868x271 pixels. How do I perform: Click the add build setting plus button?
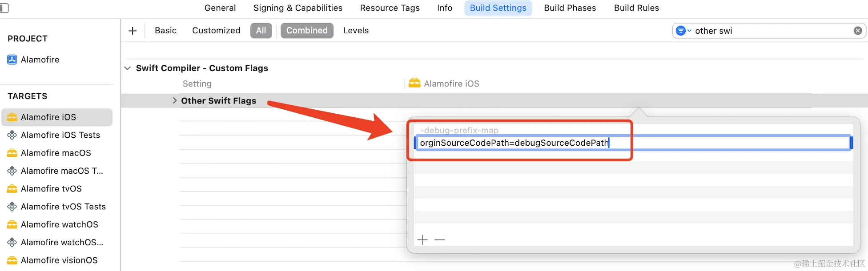click(133, 31)
